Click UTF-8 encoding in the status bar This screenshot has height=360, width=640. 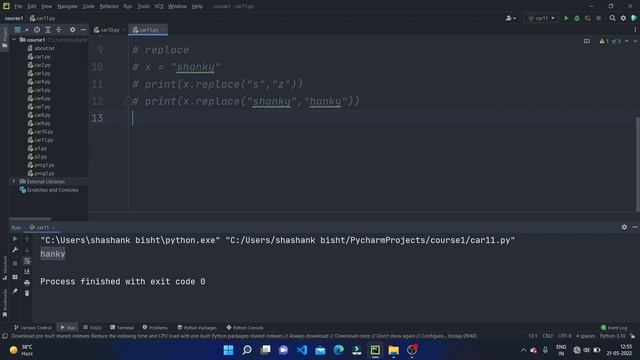(564, 336)
